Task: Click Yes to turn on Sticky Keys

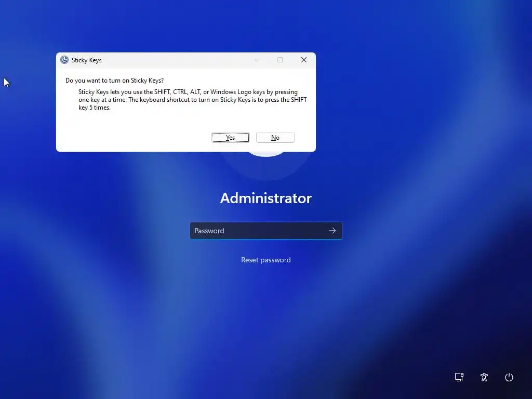Action: coord(230,137)
